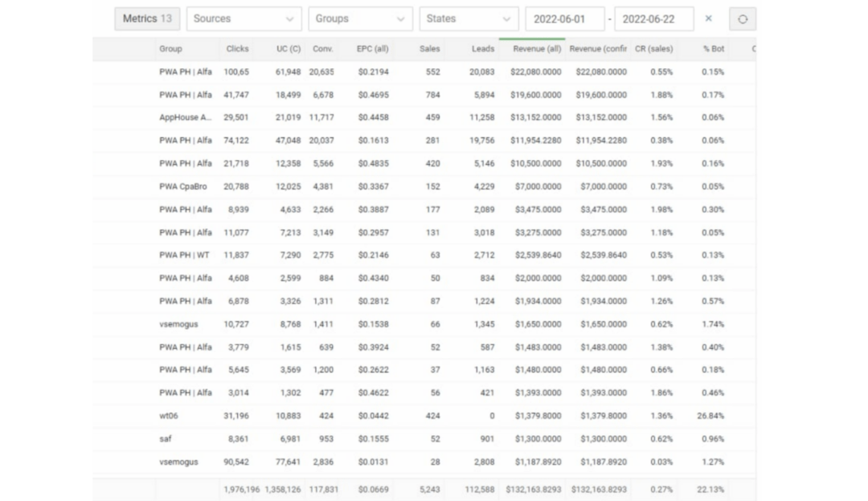Click the Group column header
The image size is (868, 501).
click(x=170, y=49)
